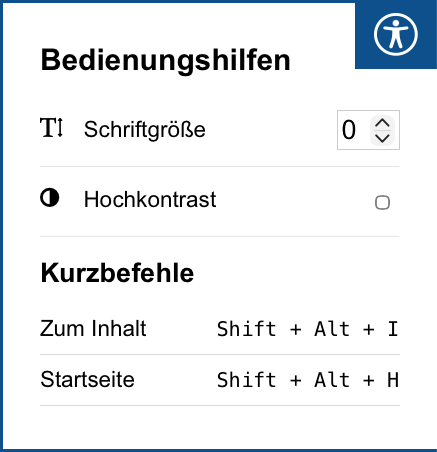Select the Startseite shortcut entry

click(220, 380)
